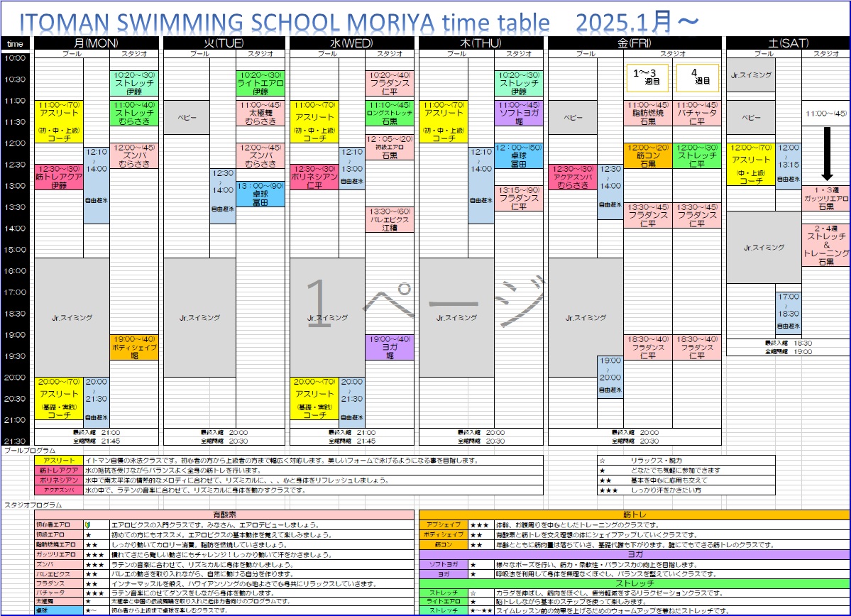Viewport: 851px width, 616px height.
Task: Select Saturday's 12:00~13:15 自由遊泳 block
Action: point(789,166)
